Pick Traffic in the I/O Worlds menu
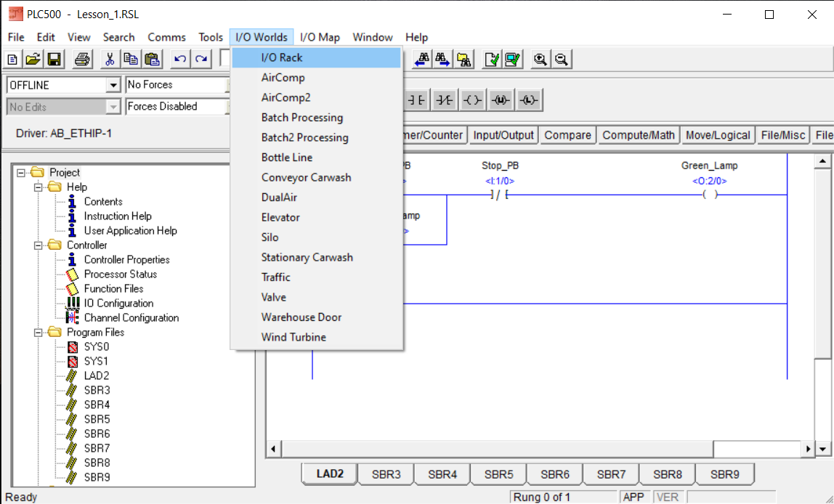The image size is (834, 504). [317, 277]
